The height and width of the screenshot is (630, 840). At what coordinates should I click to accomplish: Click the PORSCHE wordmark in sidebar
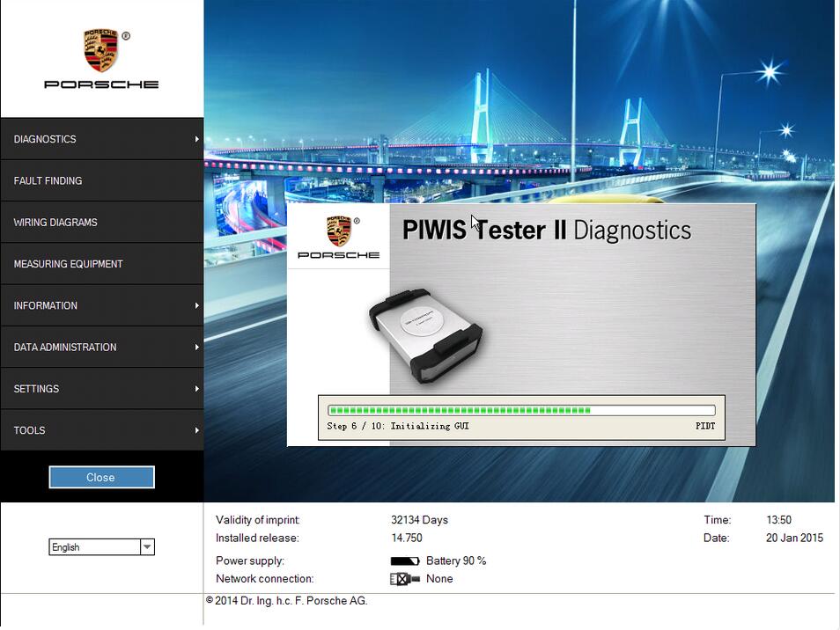click(x=101, y=84)
